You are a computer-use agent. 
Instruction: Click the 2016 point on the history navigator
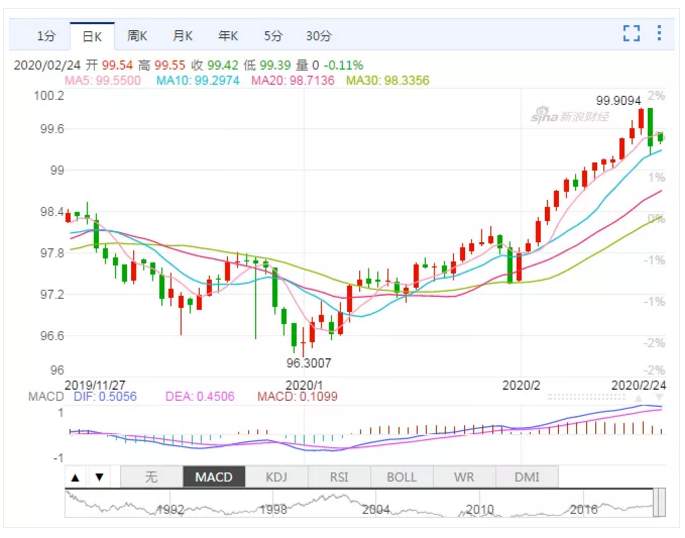(584, 510)
